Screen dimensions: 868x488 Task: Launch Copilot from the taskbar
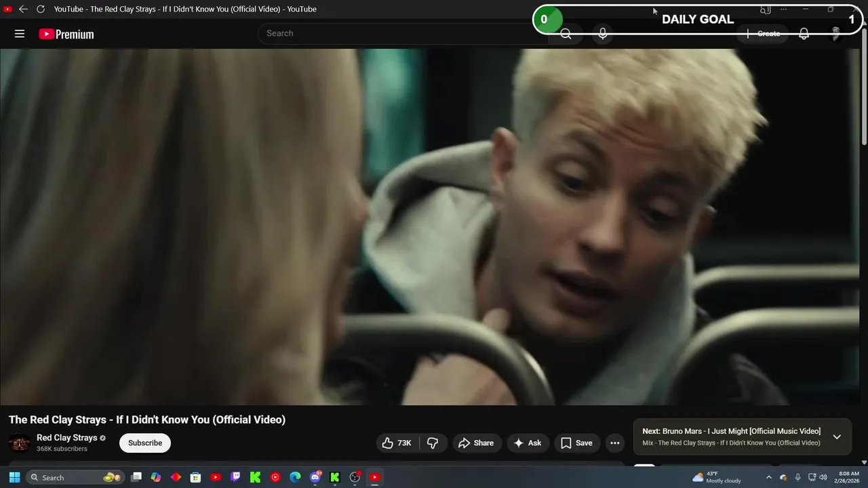pyautogui.click(x=156, y=477)
